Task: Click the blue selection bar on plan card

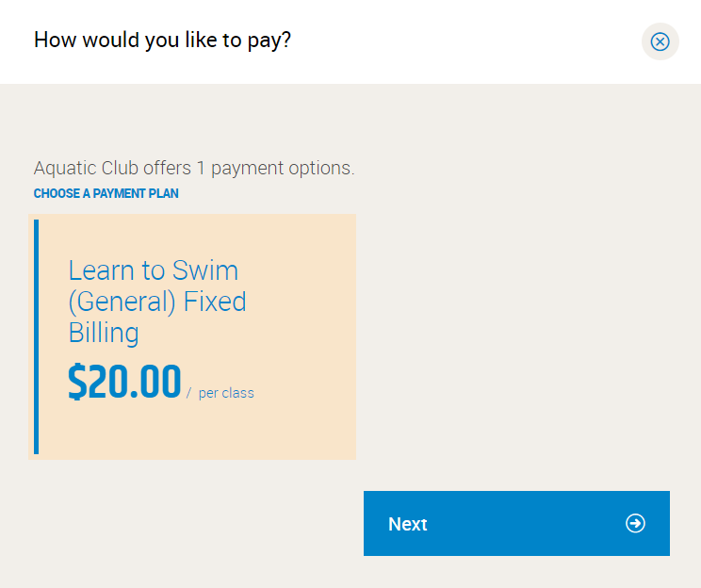Action: [37, 336]
